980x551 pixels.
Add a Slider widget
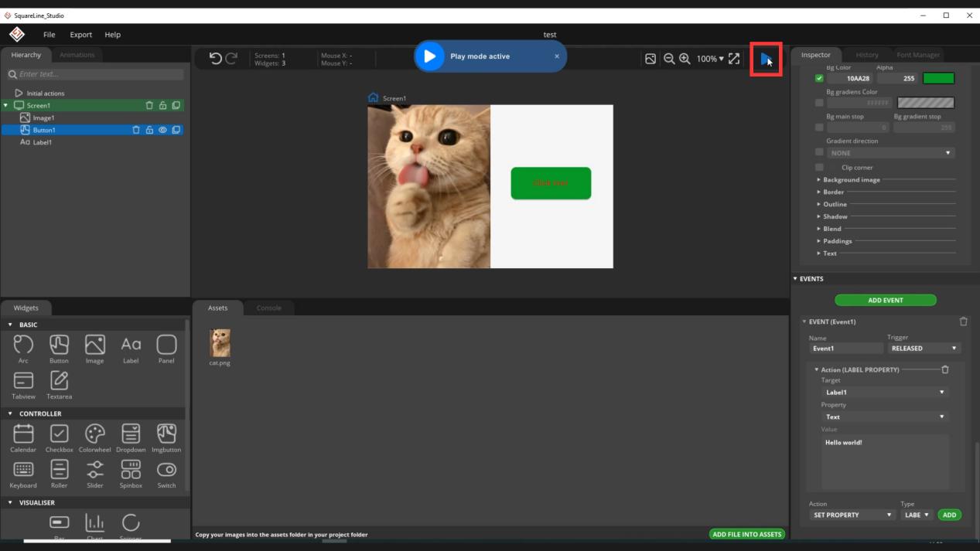pos(94,474)
